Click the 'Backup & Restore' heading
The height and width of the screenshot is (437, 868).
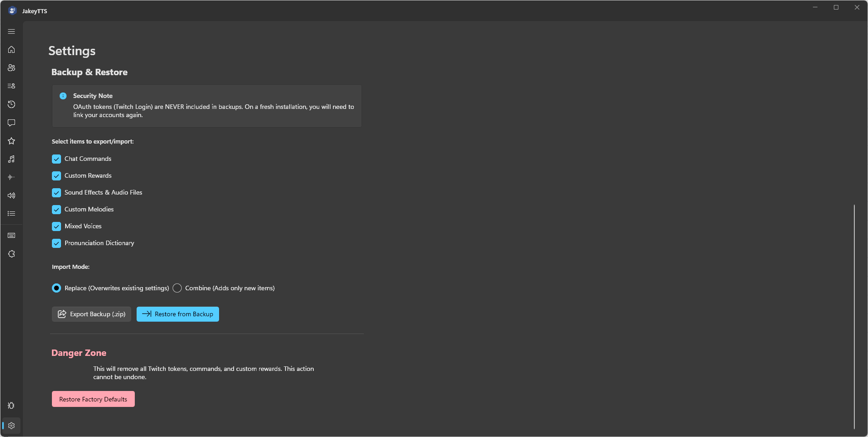pos(89,72)
